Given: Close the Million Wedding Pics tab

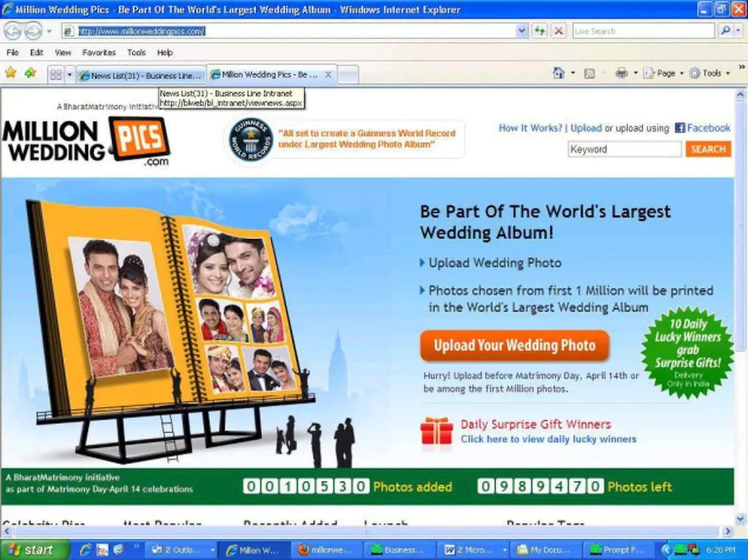Looking at the screenshot, I should (328, 75).
